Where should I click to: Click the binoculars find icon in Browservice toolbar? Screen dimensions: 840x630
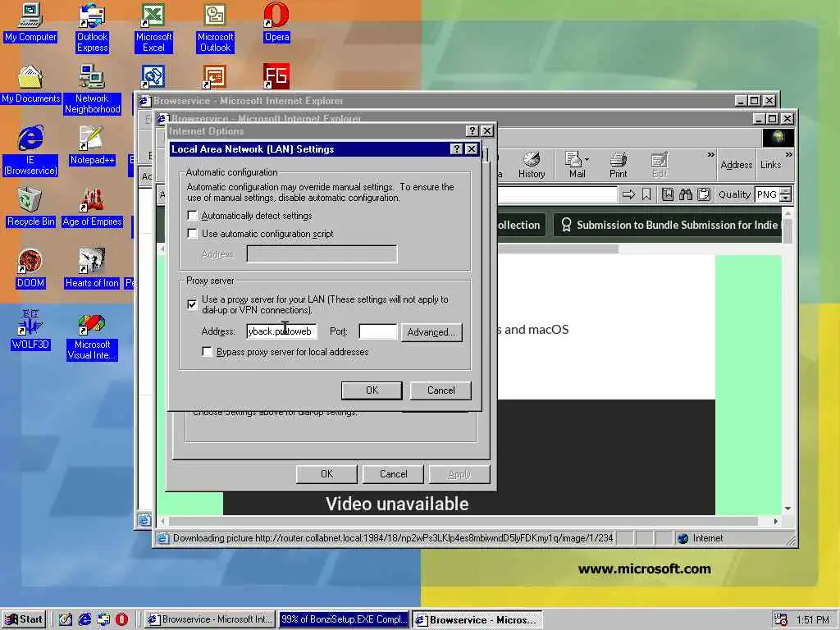click(x=686, y=194)
